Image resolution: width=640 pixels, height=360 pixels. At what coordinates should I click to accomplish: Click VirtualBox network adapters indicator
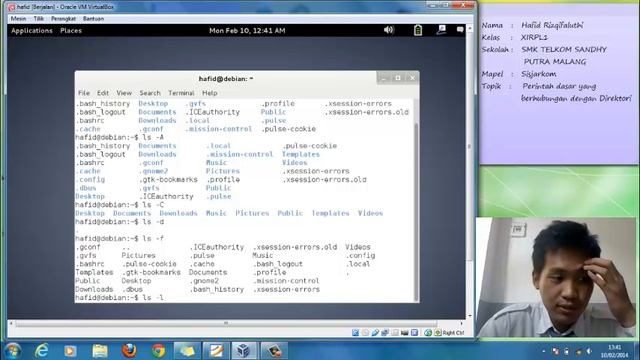pyautogui.click(x=384, y=333)
